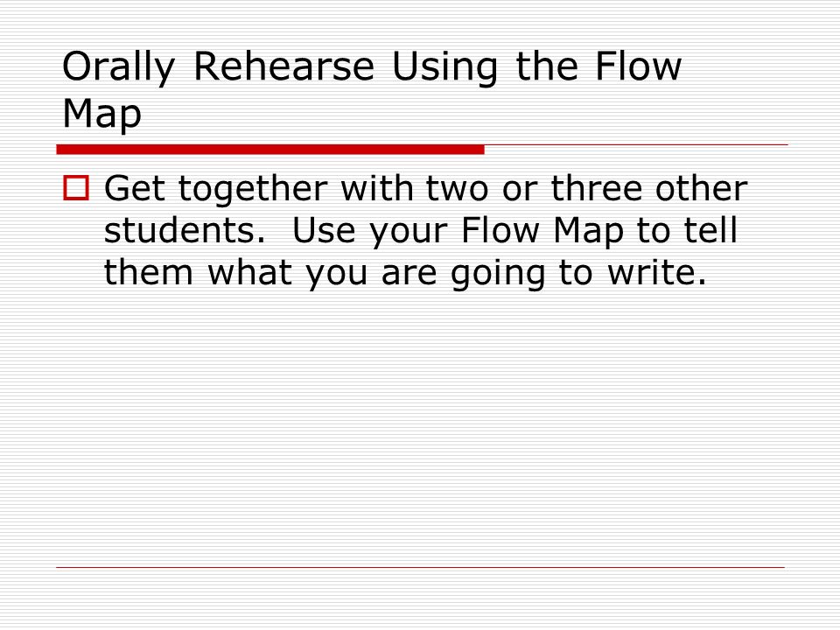Click the word 'them' in last line
This screenshot has width=840, height=630.
click(149, 272)
